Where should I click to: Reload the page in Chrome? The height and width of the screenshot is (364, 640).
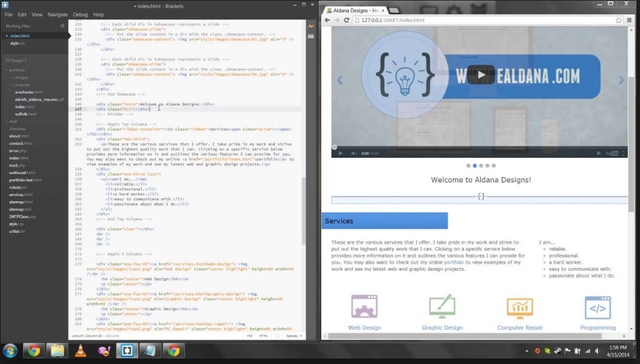(346, 20)
